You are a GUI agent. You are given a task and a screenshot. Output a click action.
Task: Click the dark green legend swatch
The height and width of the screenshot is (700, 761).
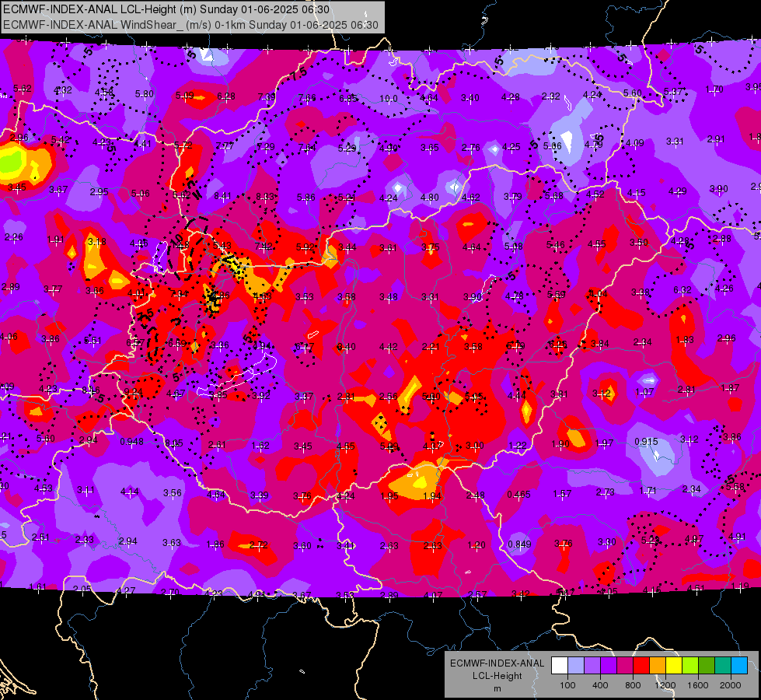pos(707,665)
